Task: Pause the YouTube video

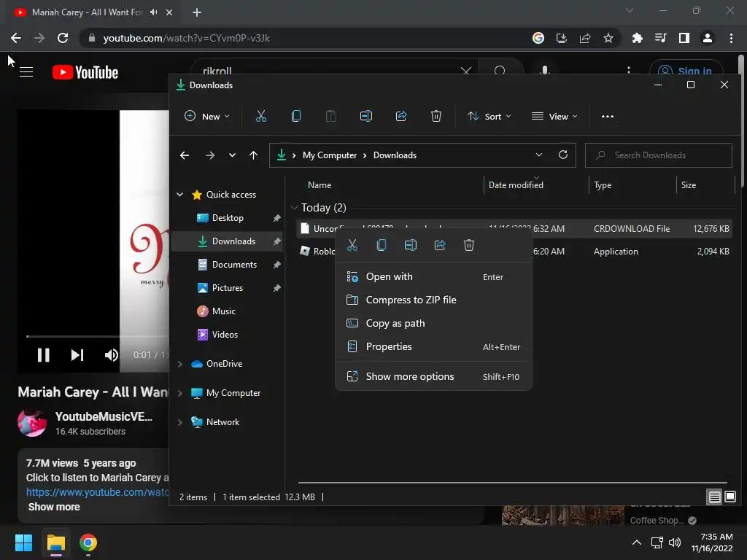Action: coord(43,355)
